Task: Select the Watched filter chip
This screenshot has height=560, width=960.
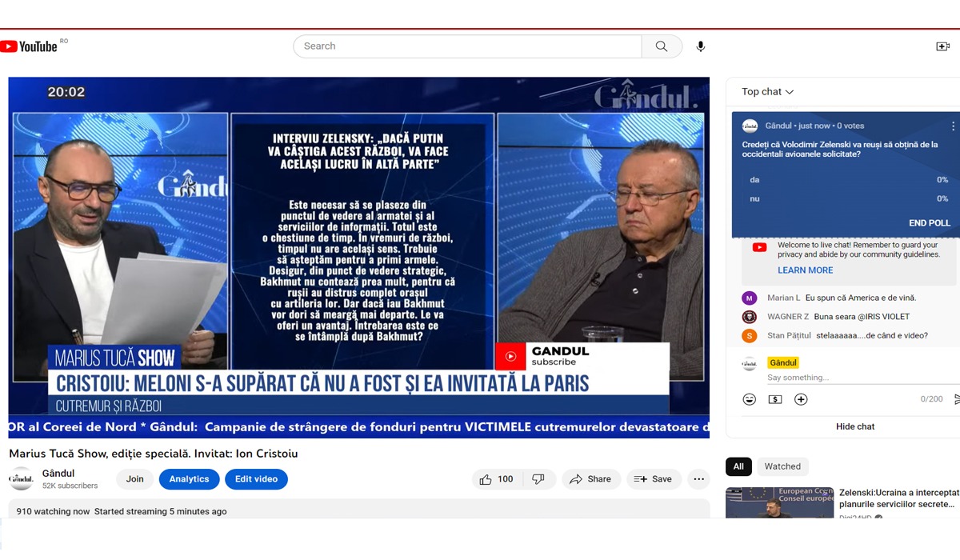Action: pyautogui.click(x=782, y=466)
